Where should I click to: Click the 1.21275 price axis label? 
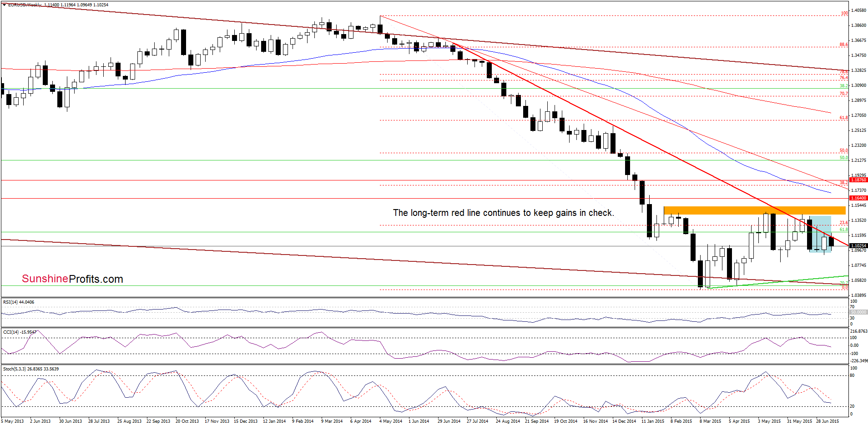[858, 160]
